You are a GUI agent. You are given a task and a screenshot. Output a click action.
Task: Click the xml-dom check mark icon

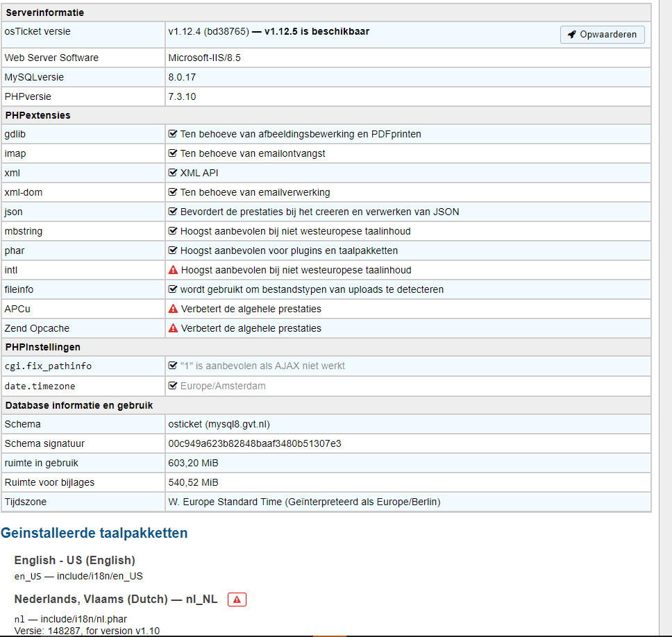click(x=173, y=192)
